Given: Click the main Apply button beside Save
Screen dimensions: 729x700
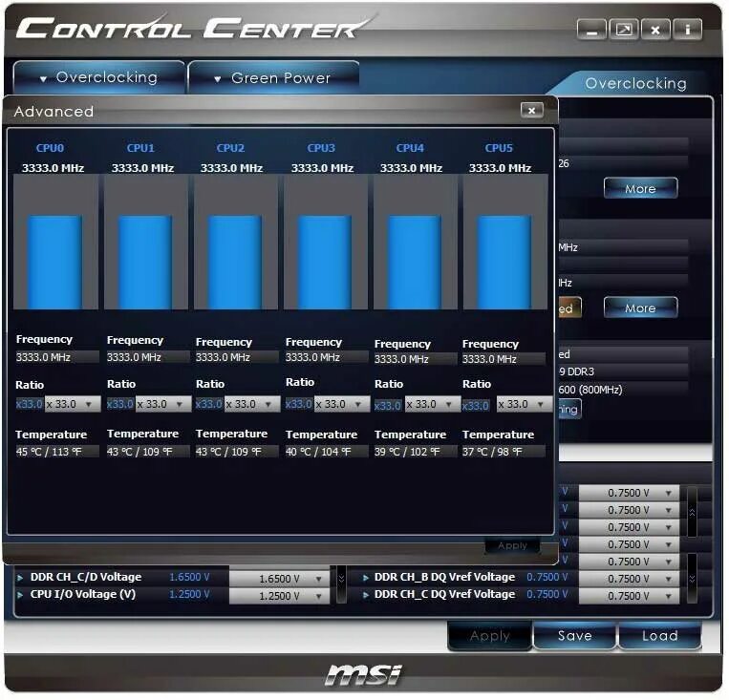Looking at the screenshot, I should (x=489, y=635).
